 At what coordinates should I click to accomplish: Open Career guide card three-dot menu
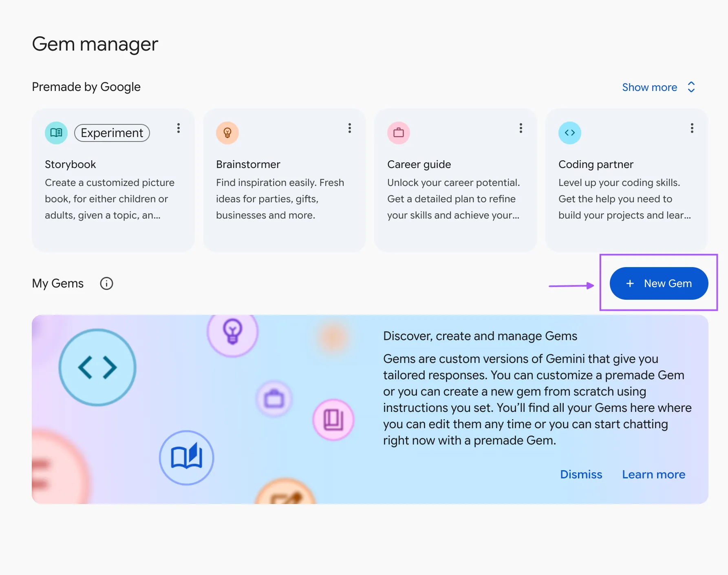pos(521,128)
